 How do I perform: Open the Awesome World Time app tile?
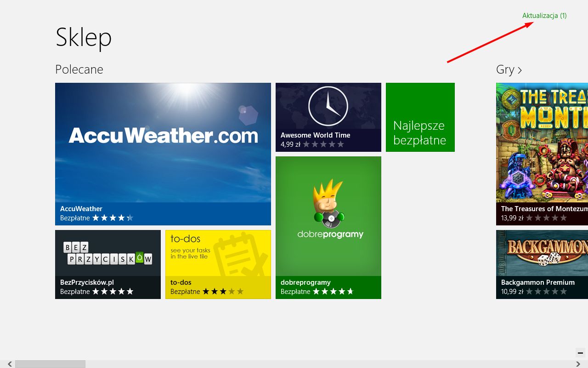click(328, 117)
